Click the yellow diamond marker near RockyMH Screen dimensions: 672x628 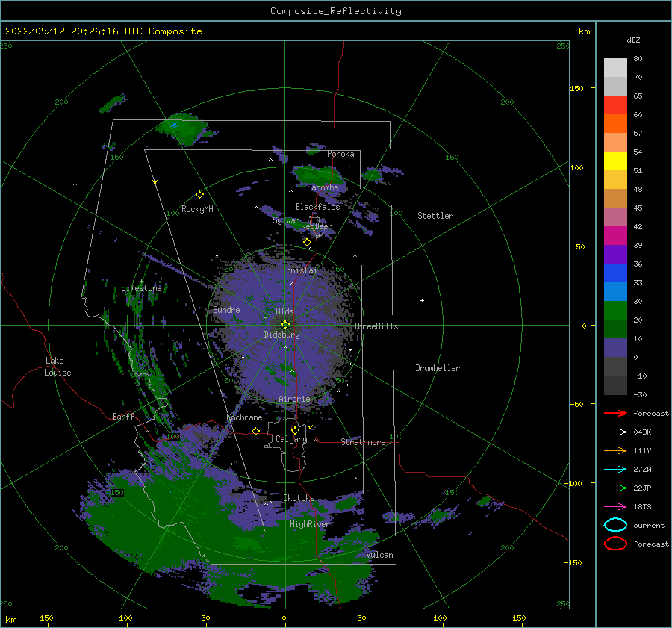(x=199, y=195)
